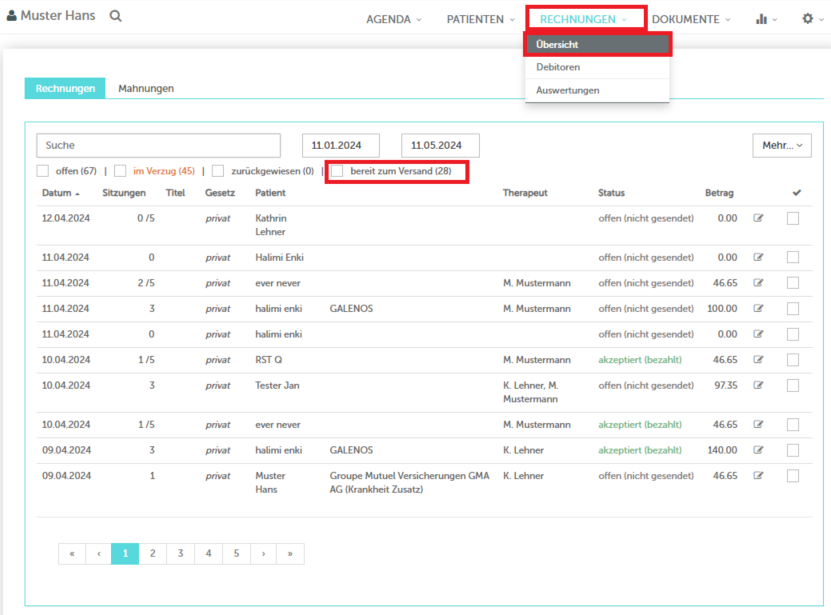Viewport: 831px width, 615px height.
Task: Expand the statistics menu arrow
Action: click(x=775, y=20)
